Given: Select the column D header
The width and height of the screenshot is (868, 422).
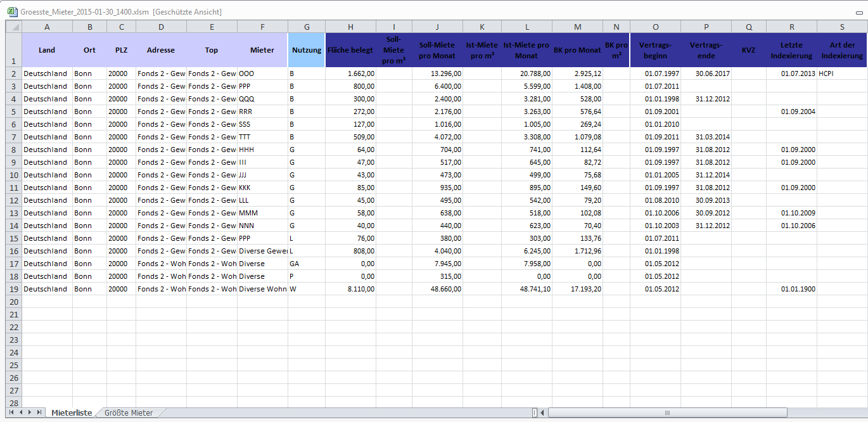Looking at the screenshot, I should coord(162,27).
